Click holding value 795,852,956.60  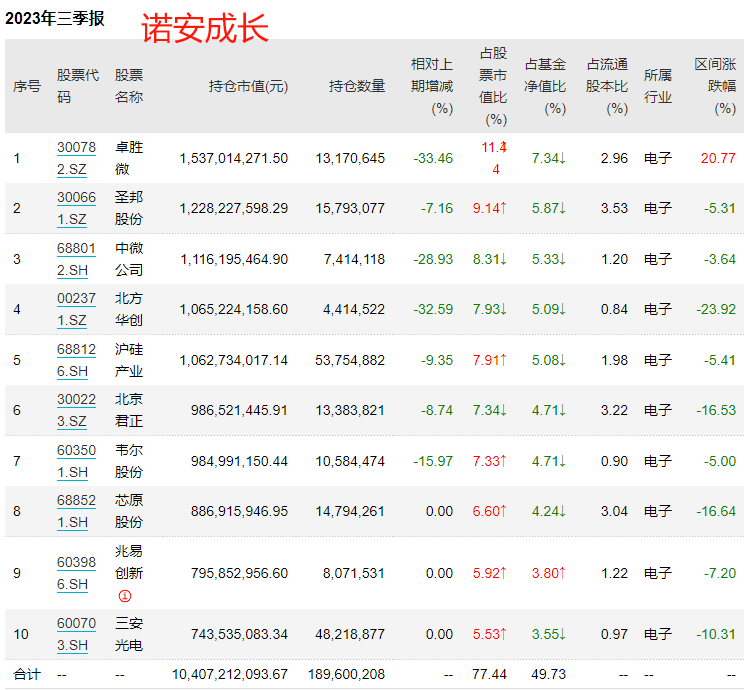click(x=239, y=573)
